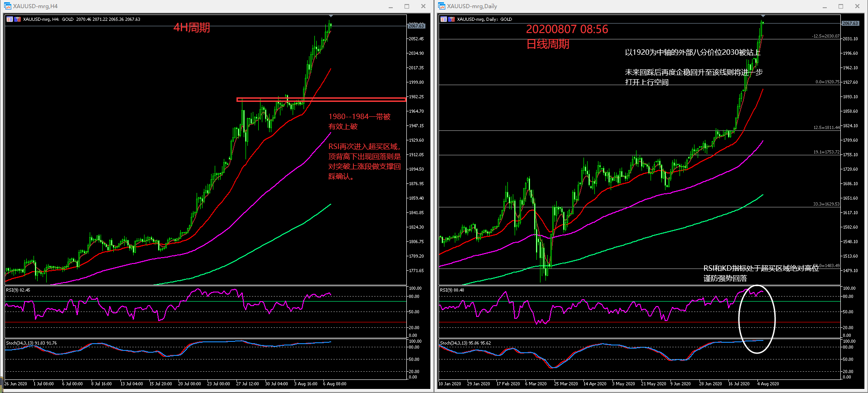Click the '6 Aug 08:00' time axis label

(335, 384)
